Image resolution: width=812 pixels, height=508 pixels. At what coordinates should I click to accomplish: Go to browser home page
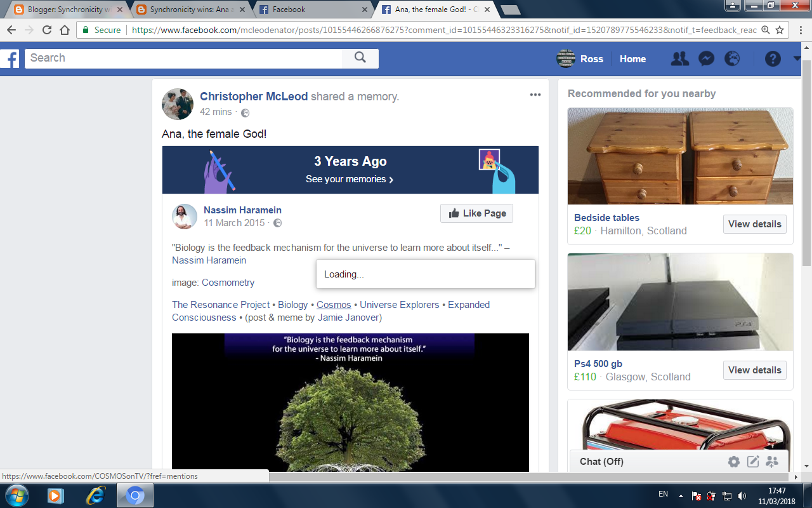click(x=65, y=30)
